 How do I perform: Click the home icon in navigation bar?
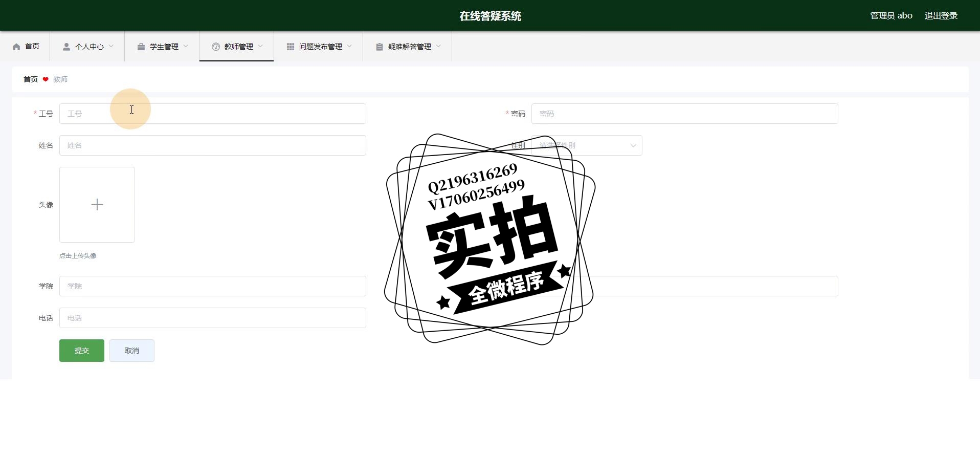[16, 47]
